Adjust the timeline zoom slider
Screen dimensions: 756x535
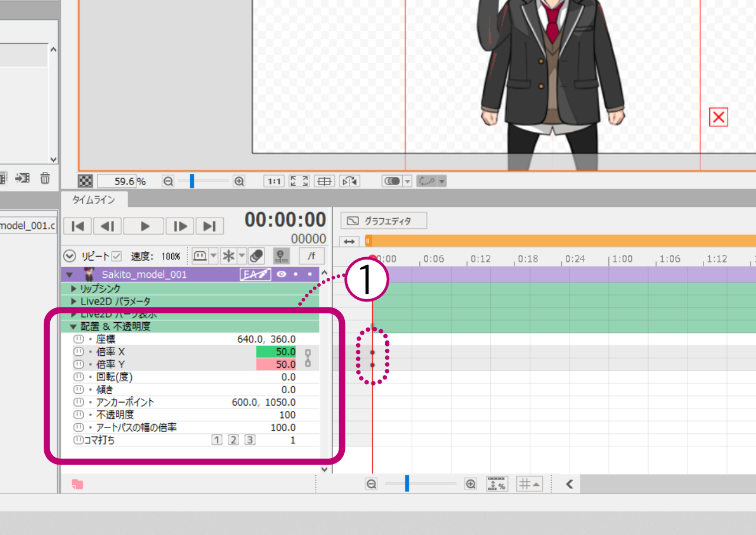pos(407,484)
